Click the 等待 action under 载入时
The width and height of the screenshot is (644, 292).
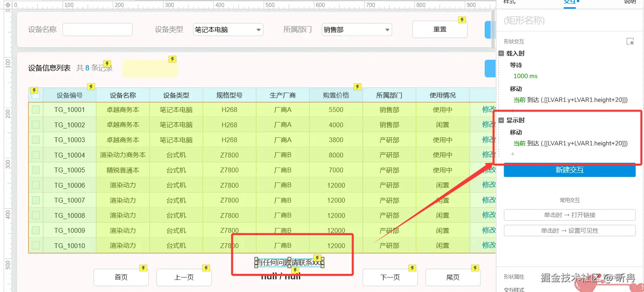[516, 65]
